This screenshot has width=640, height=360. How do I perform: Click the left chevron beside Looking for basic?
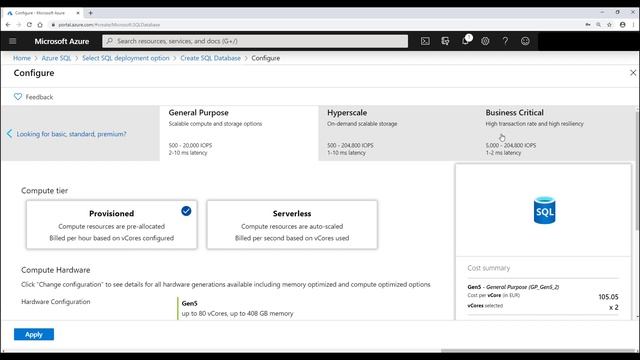tap(9, 133)
